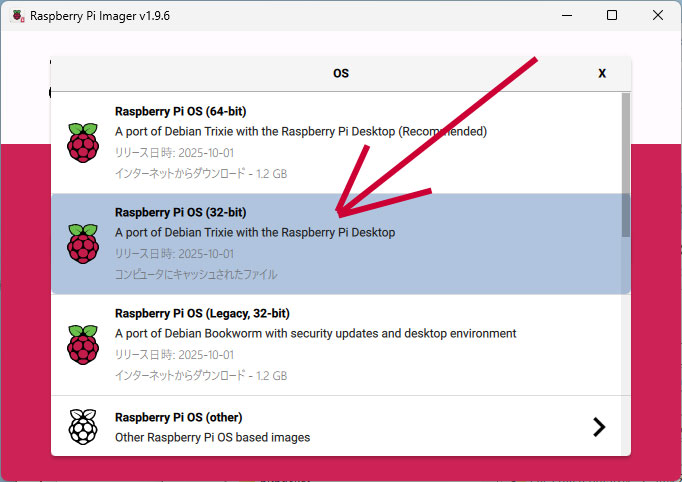Select the Raspberry Pi OS (64-bit) title

(180, 111)
